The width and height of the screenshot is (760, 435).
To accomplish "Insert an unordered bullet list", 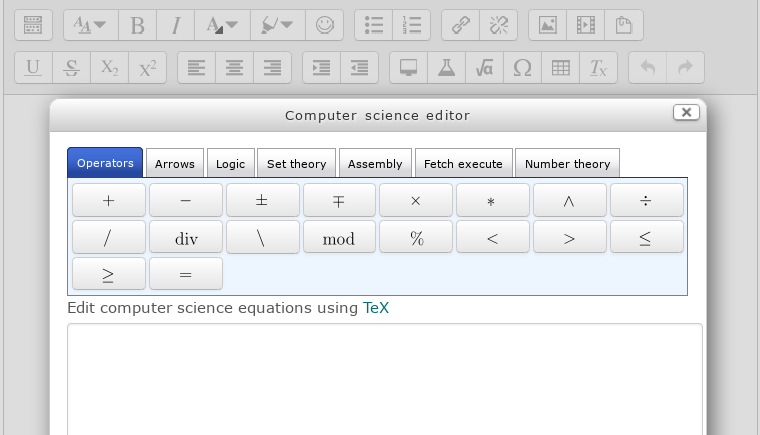I will tap(373, 25).
